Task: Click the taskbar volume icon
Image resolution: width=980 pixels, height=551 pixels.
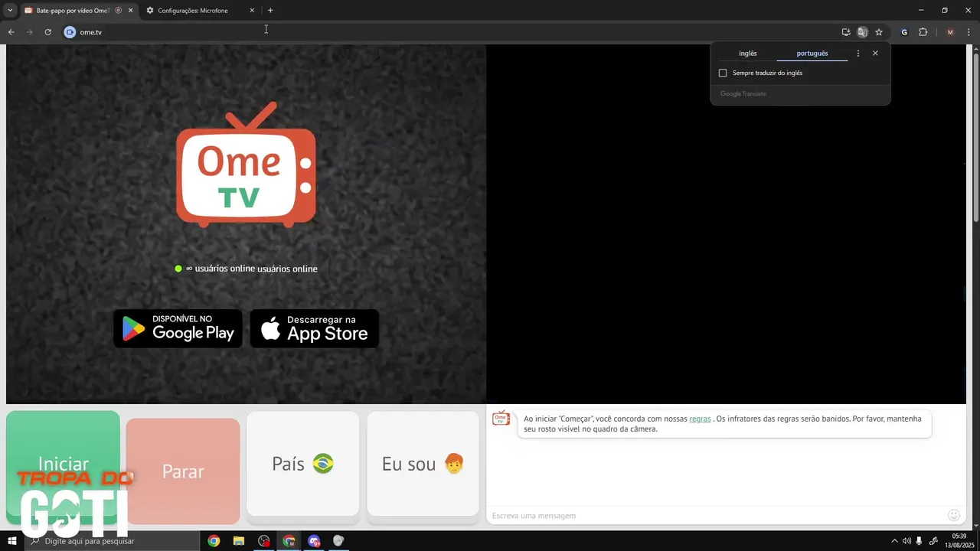Action: coord(906,541)
